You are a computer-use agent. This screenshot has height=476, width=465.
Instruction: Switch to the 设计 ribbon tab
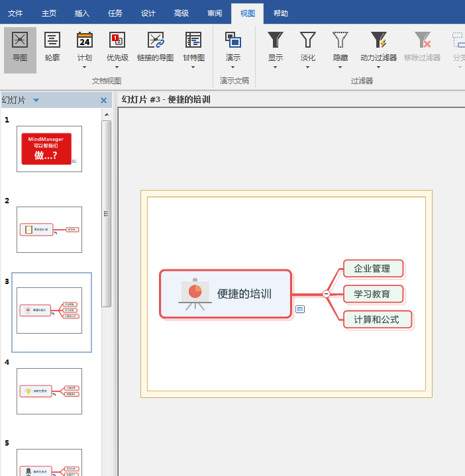pos(148,13)
